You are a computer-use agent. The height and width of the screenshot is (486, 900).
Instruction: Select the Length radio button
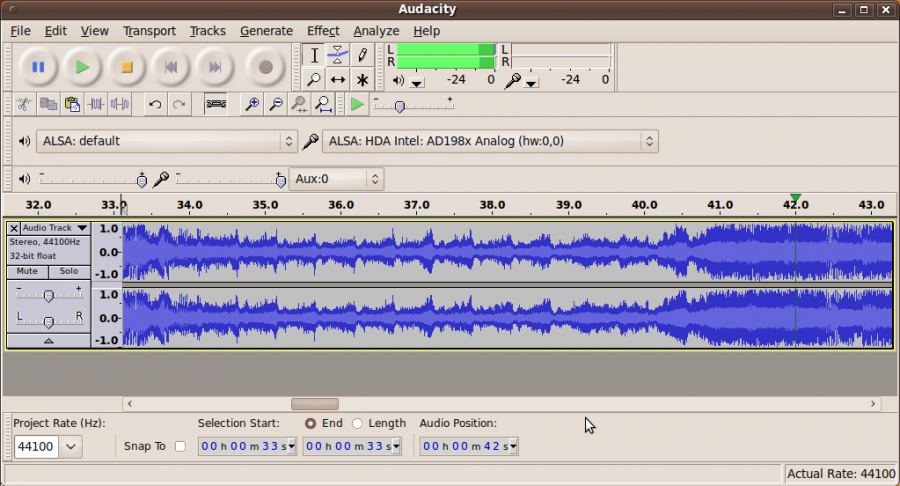[x=357, y=423]
